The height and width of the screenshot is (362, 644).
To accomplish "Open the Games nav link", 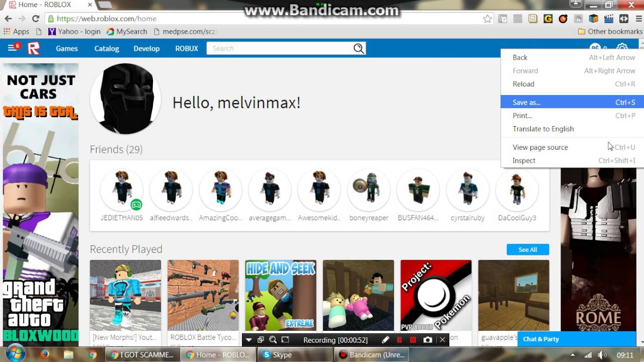I will pos(67,48).
